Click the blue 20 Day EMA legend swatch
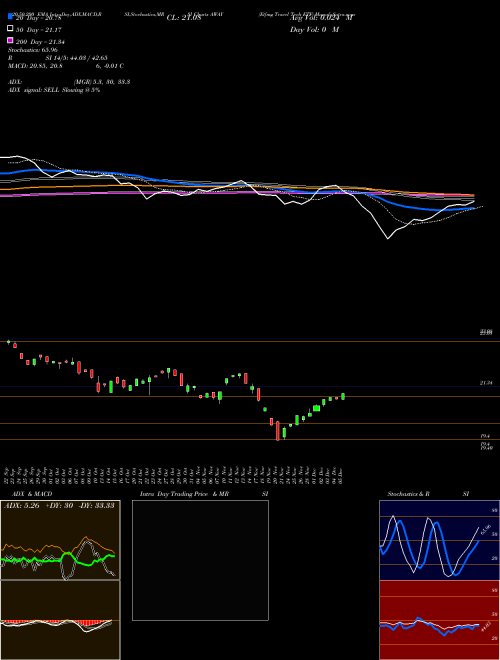The height and width of the screenshot is (660, 500). pos(10,17)
